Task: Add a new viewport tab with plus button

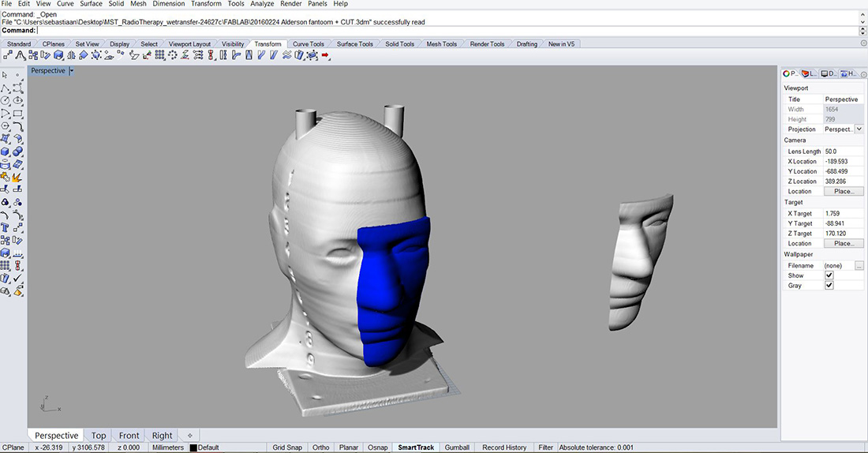Action: (190, 436)
